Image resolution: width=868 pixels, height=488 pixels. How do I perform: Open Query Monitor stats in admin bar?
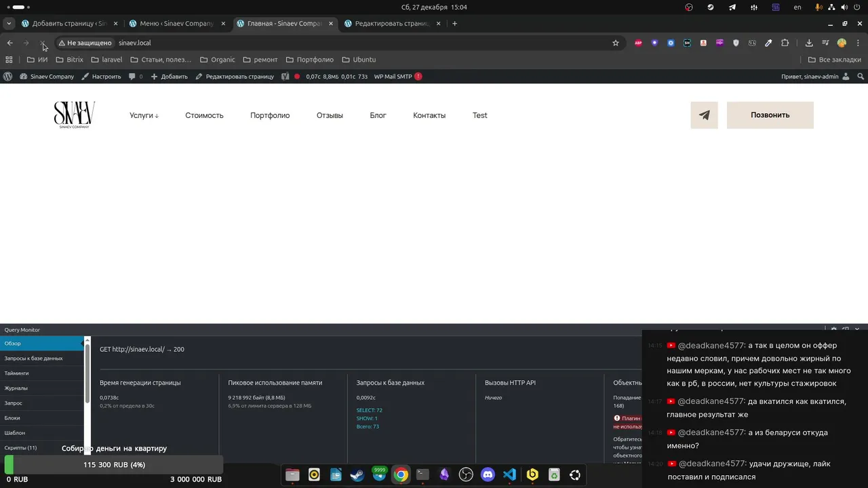(336, 77)
